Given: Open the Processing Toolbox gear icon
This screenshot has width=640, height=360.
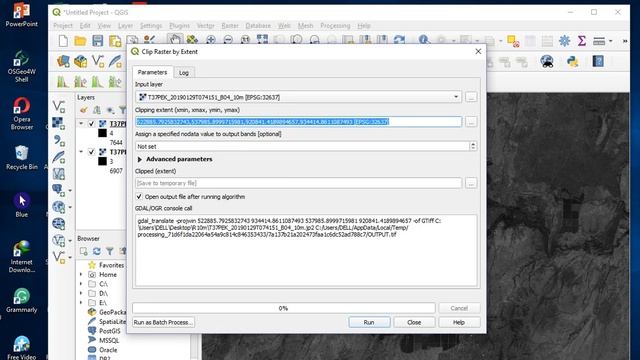Looking at the screenshot, I should click(564, 40).
